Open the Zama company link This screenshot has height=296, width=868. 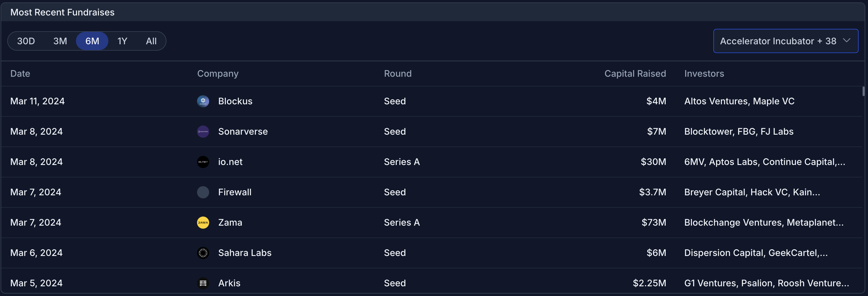(230, 223)
